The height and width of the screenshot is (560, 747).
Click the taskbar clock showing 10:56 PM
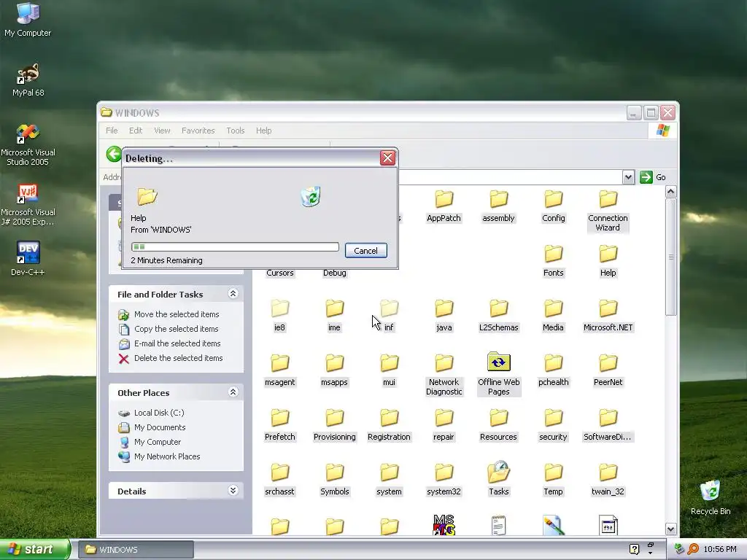[720, 550]
